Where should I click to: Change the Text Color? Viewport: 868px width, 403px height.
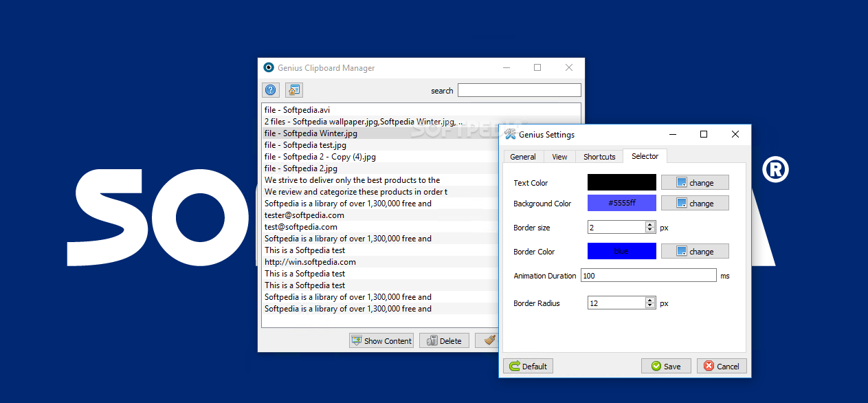point(695,182)
